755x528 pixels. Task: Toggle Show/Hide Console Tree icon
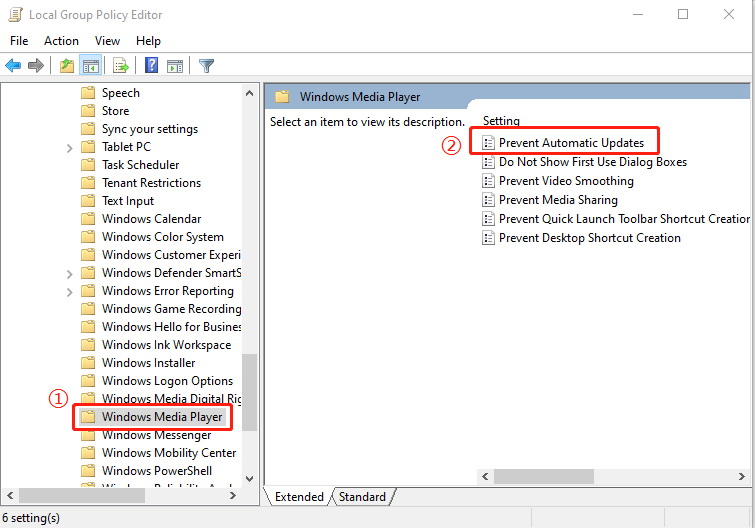(x=91, y=65)
